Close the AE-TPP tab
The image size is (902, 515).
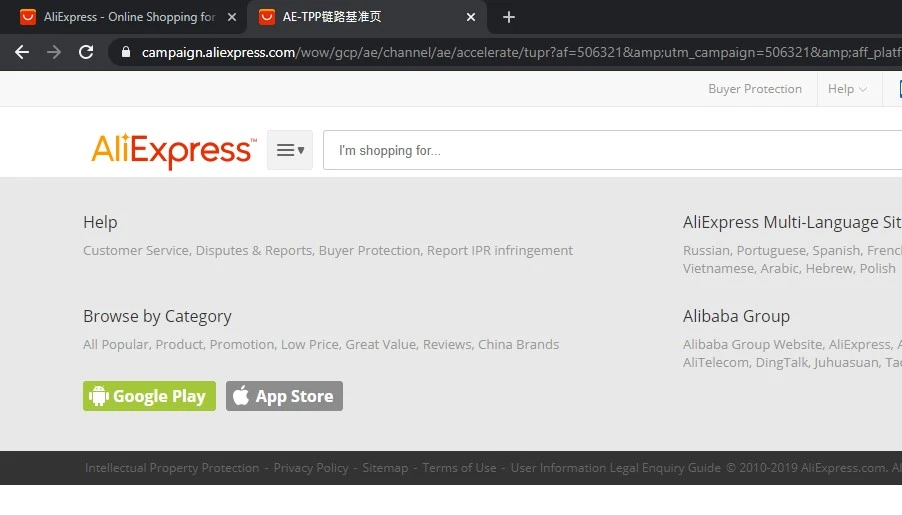[471, 17]
